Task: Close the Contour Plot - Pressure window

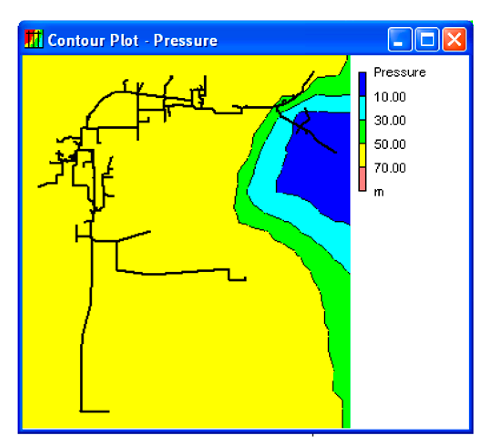Action: point(454,40)
